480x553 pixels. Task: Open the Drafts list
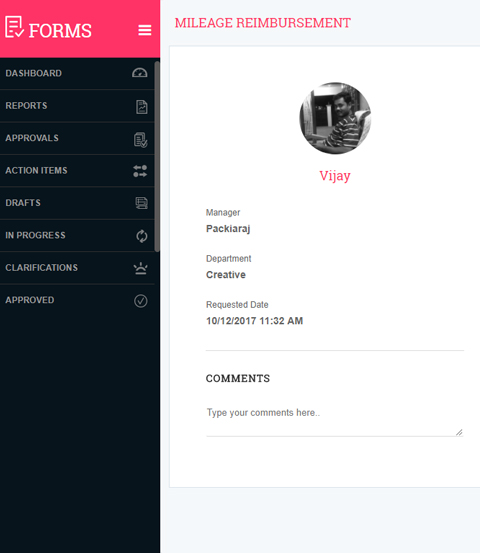click(77, 203)
